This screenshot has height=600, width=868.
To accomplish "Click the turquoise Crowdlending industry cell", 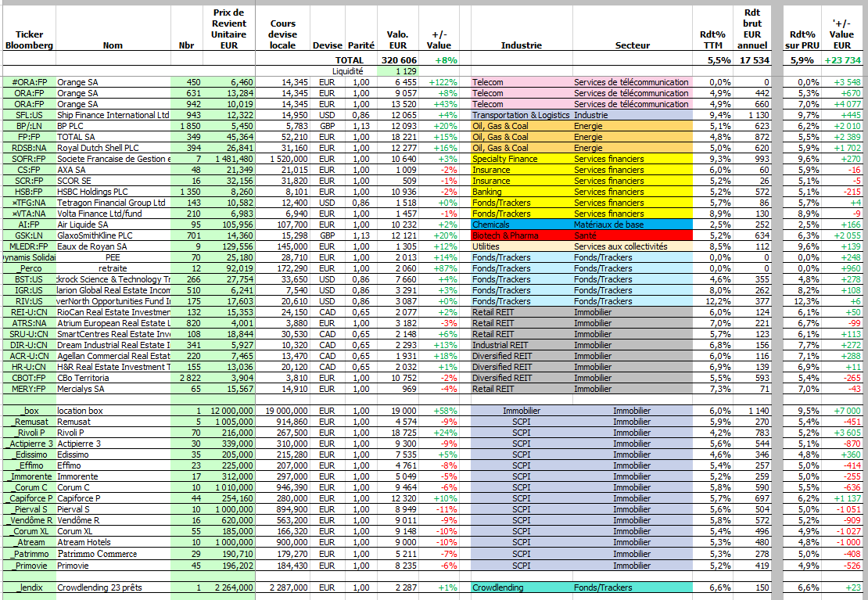I will (522, 587).
